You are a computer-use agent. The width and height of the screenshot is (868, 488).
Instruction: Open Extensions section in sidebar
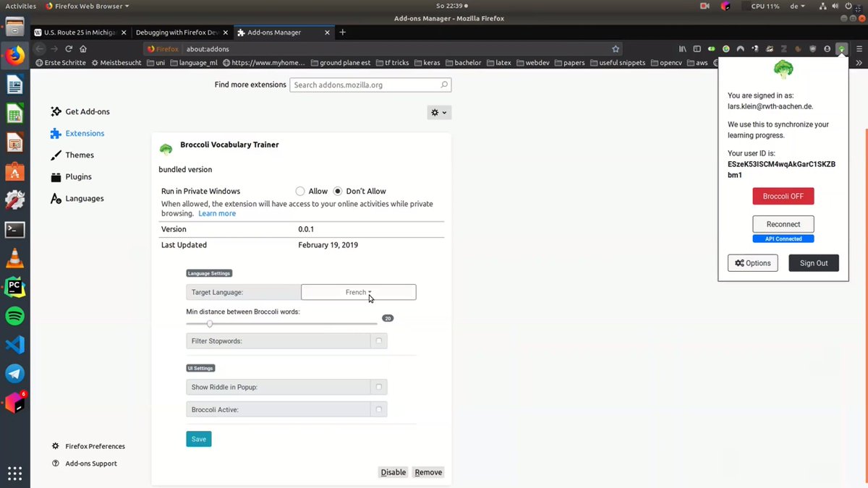coord(77,133)
